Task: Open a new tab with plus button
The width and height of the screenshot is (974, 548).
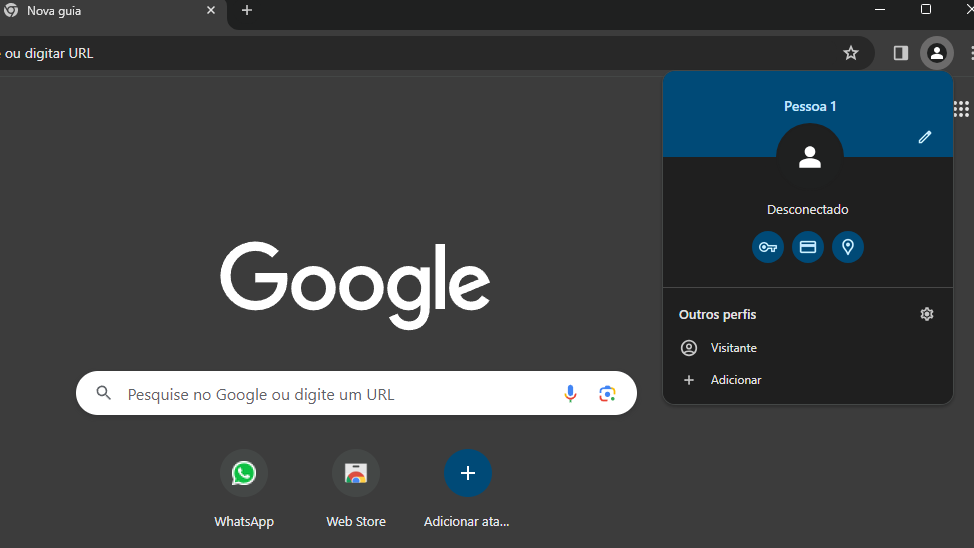Action: coord(247,10)
